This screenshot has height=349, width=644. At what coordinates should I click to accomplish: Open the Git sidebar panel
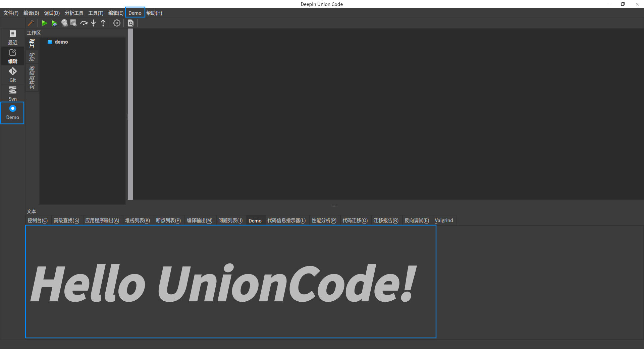coord(12,74)
